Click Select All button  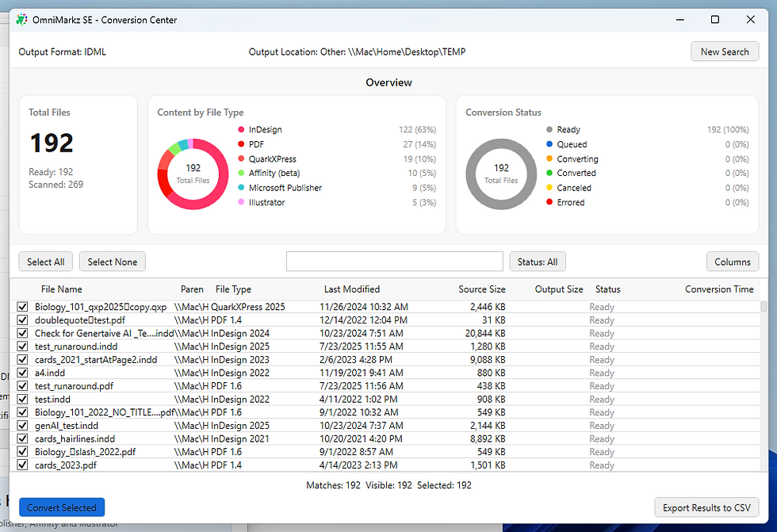46,262
